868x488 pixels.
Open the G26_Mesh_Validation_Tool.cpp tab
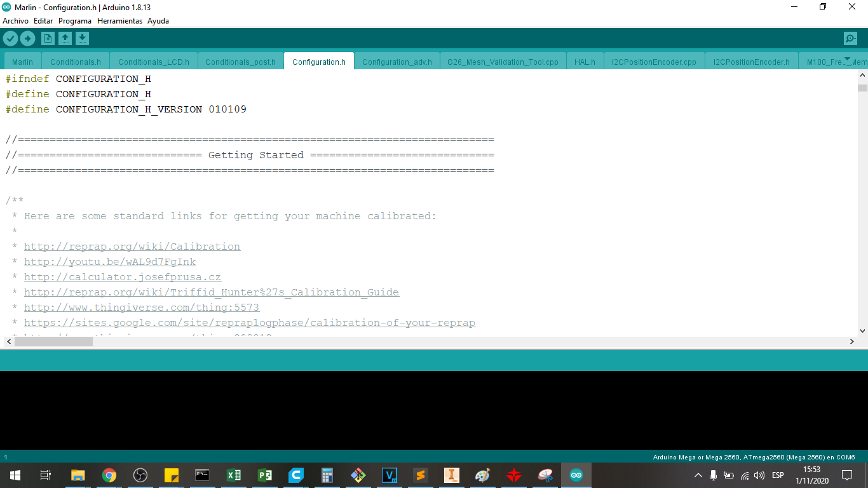point(503,62)
